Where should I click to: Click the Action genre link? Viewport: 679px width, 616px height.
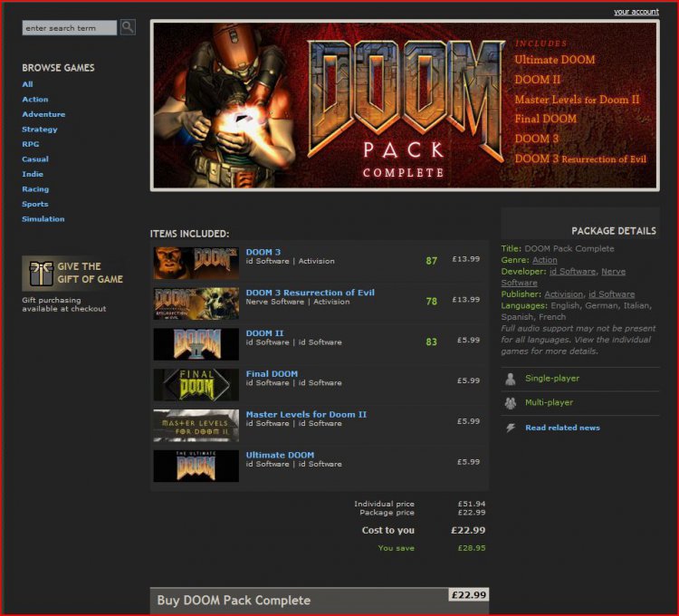pos(545,260)
